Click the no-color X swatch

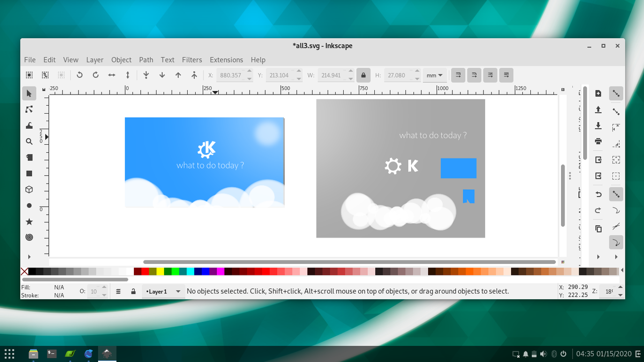click(24, 271)
